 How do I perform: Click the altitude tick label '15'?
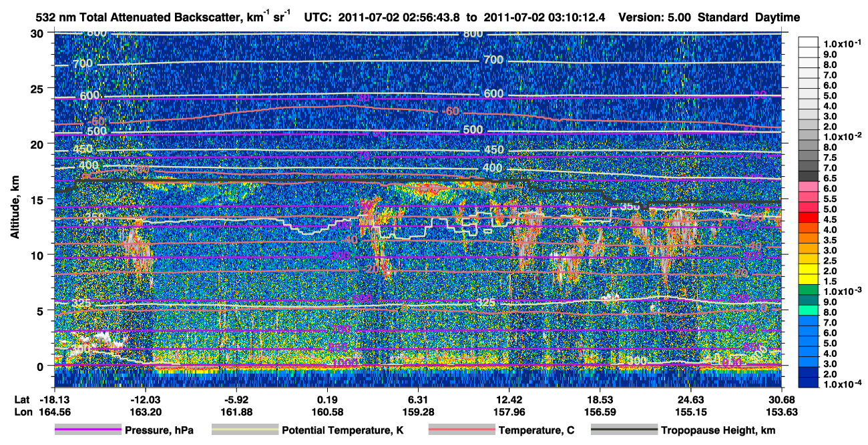[38, 199]
